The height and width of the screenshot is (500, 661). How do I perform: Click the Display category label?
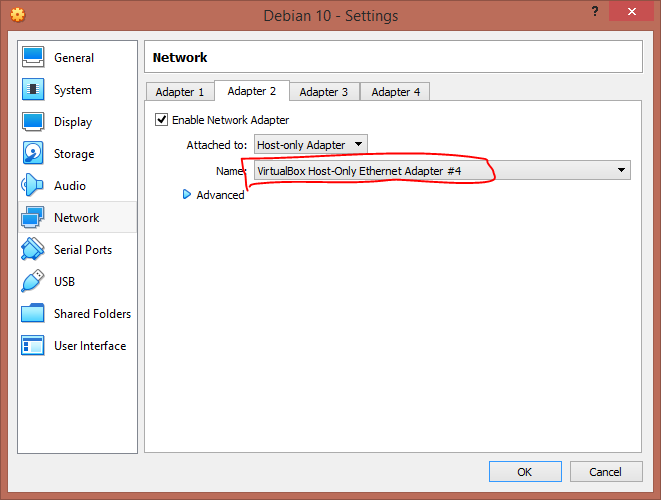(73, 122)
